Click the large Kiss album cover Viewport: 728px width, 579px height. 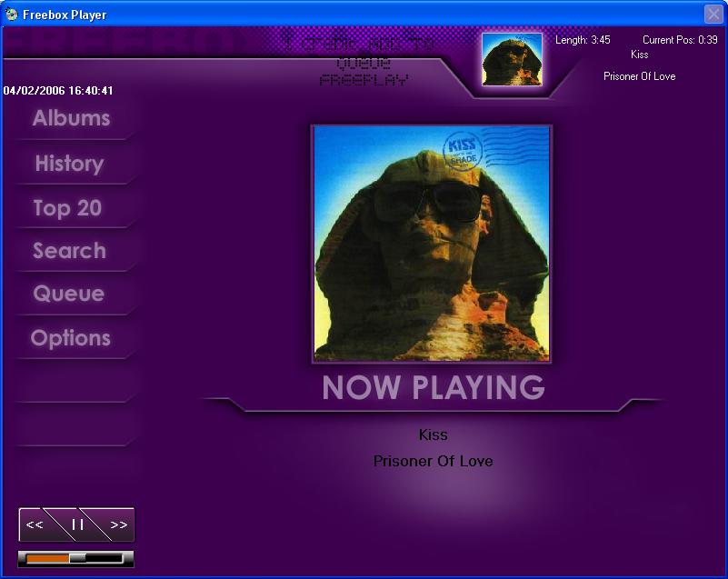(432, 244)
